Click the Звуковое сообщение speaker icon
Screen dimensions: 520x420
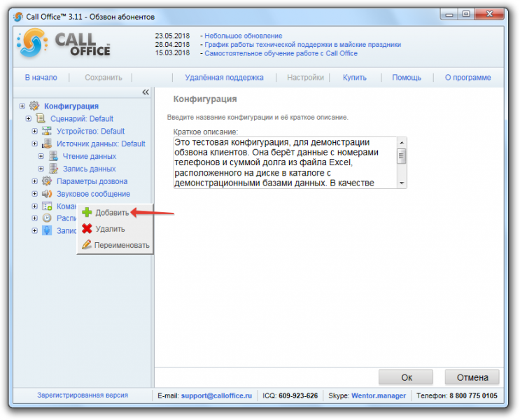47,194
